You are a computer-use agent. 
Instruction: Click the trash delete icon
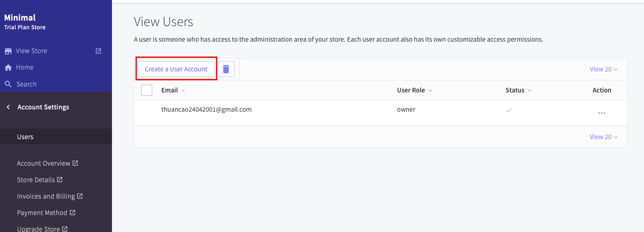coord(226,69)
